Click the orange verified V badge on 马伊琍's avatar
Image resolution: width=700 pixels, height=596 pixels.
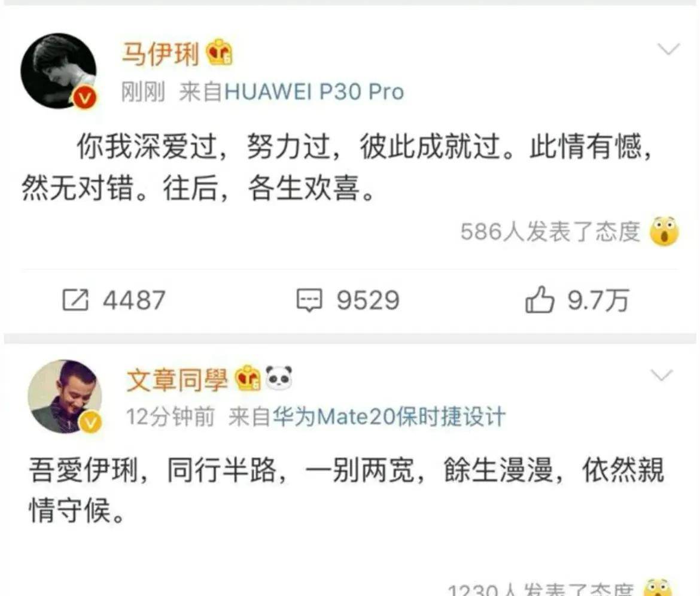pyautogui.click(x=85, y=98)
